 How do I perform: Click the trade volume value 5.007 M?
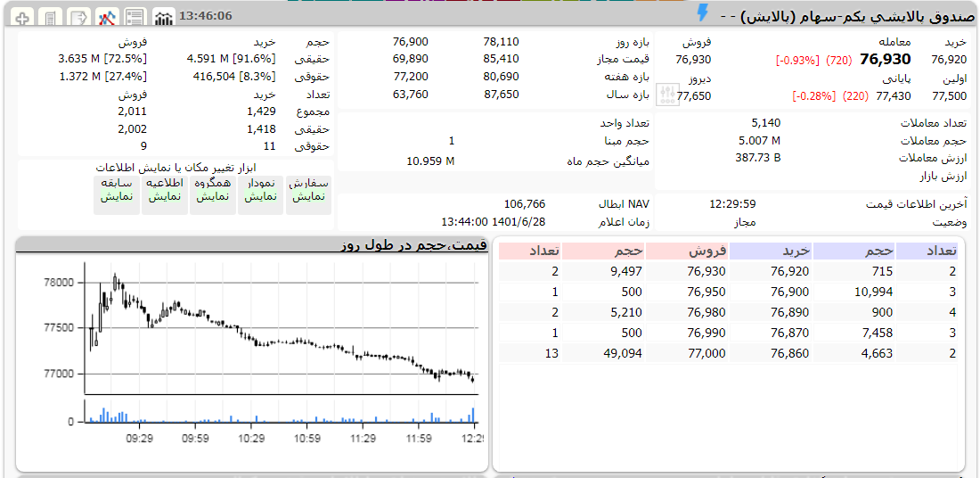(x=759, y=141)
